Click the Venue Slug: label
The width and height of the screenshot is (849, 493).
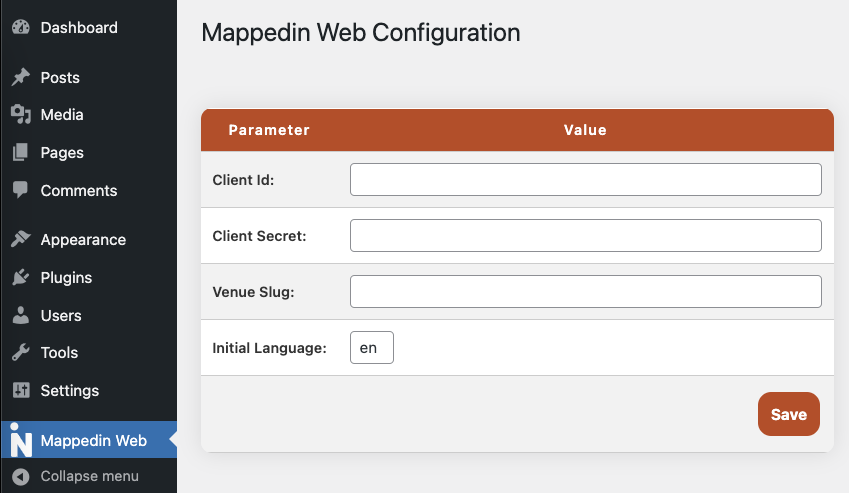point(253,292)
